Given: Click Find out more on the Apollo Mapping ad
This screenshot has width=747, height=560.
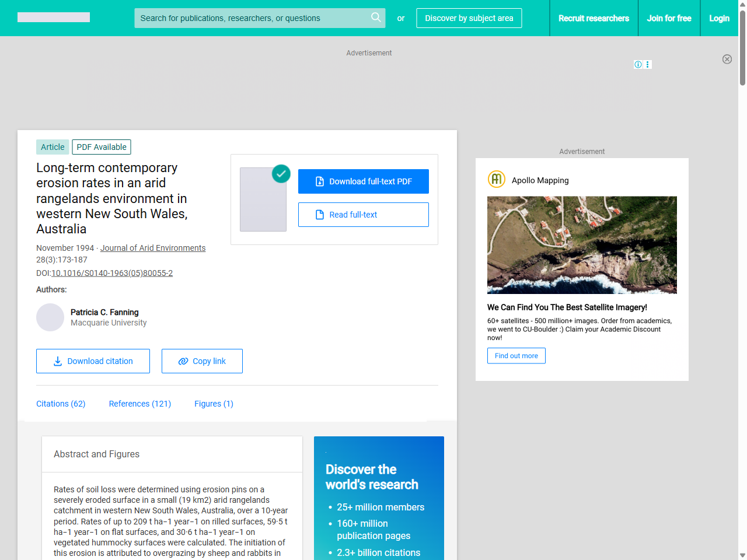Looking at the screenshot, I should 516,355.
